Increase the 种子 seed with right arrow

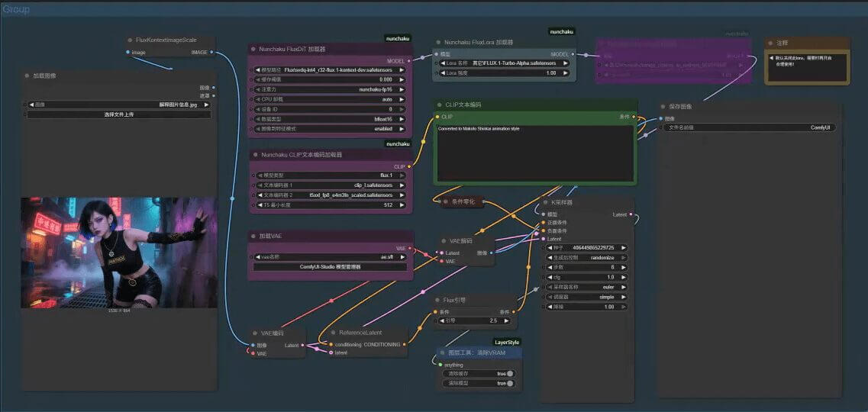623,248
